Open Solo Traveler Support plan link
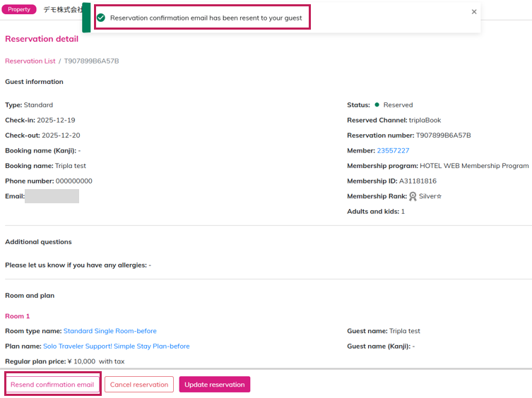 pyautogui.click(x=116, y=346)
